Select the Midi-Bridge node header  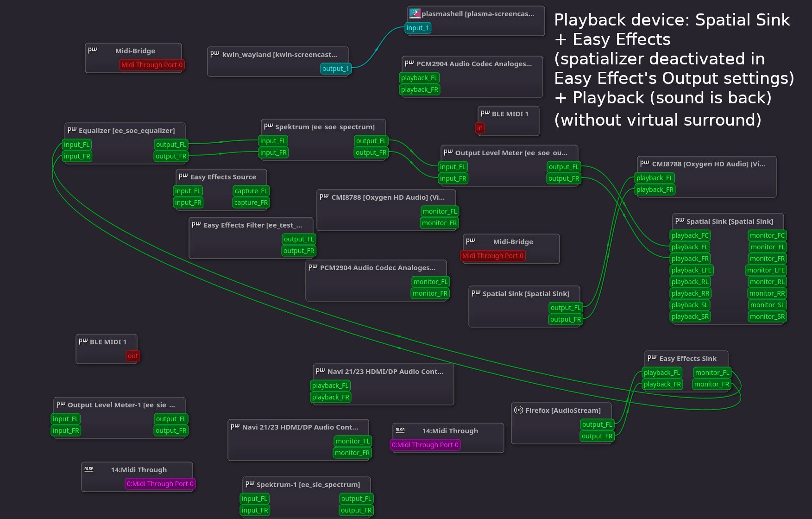pos(135,51)
